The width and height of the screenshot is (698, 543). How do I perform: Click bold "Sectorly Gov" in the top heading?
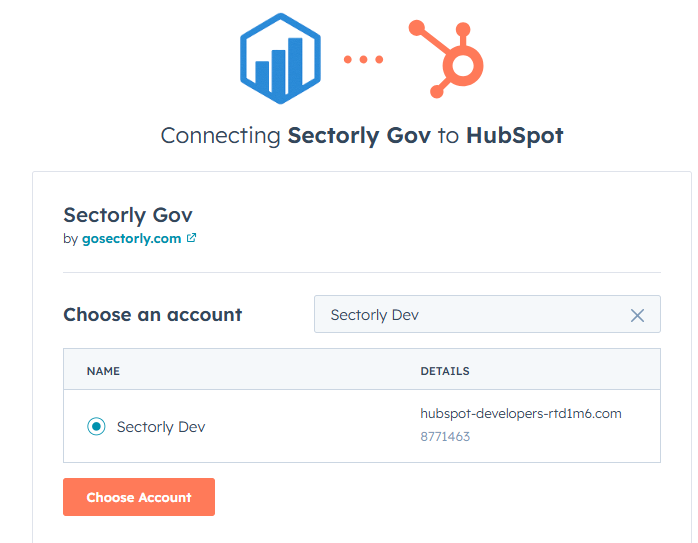click(x=359, y=136)
